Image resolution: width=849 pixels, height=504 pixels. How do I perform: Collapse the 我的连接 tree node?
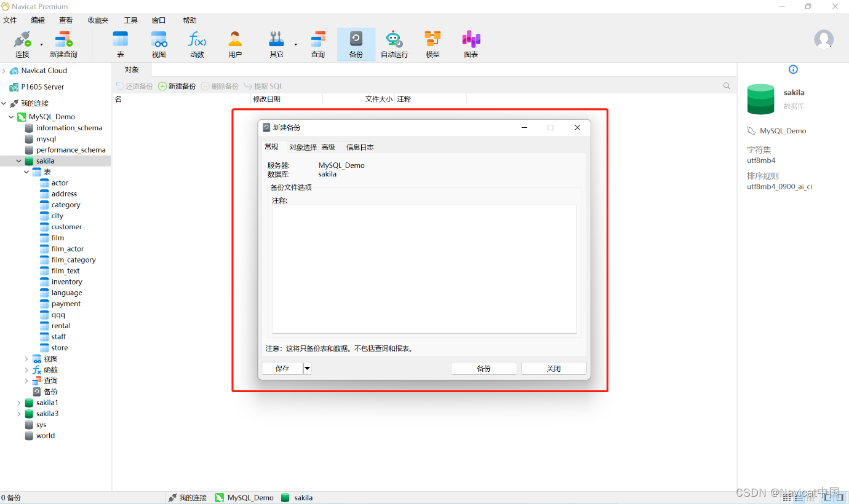4,103
